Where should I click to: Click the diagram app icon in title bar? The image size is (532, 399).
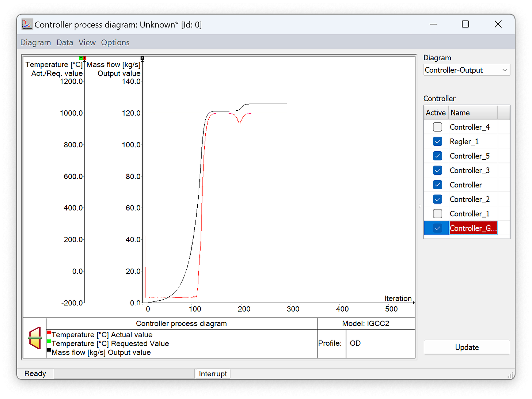tap(27, 24)
